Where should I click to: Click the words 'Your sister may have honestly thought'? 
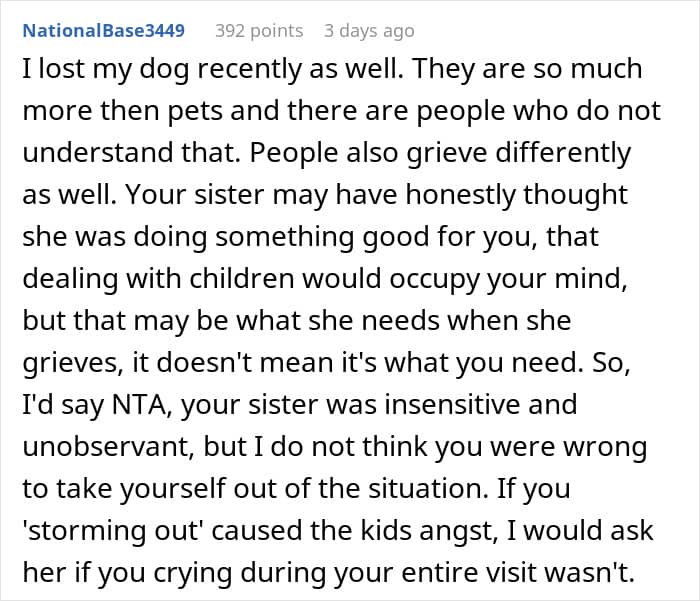[376, 195]
